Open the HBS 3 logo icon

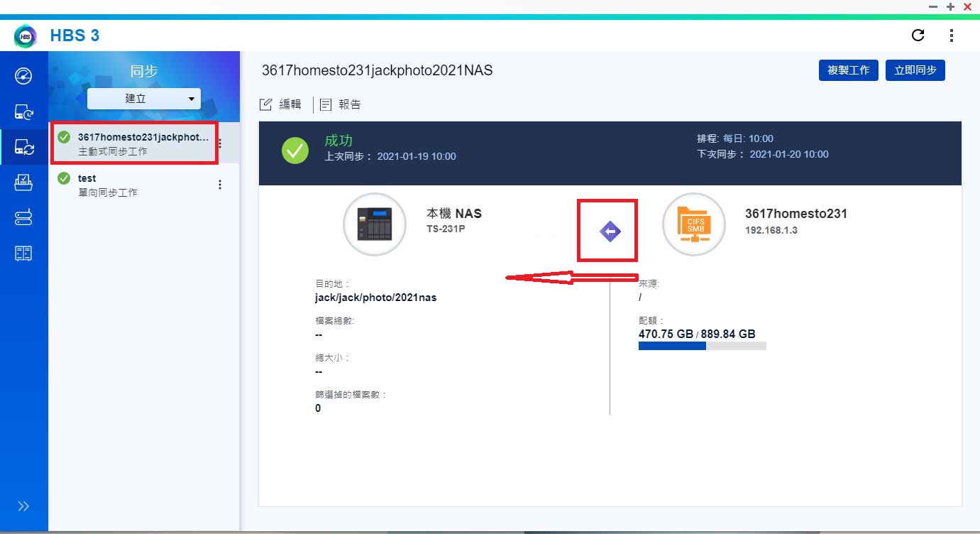pyautogui.click(x=26, y=36)
